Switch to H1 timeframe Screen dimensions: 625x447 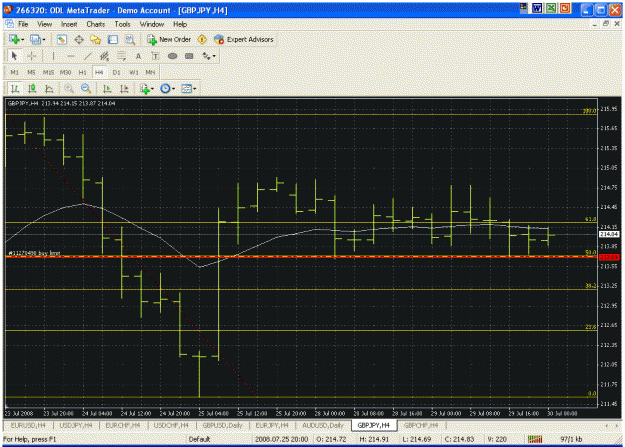coord(83,73)
